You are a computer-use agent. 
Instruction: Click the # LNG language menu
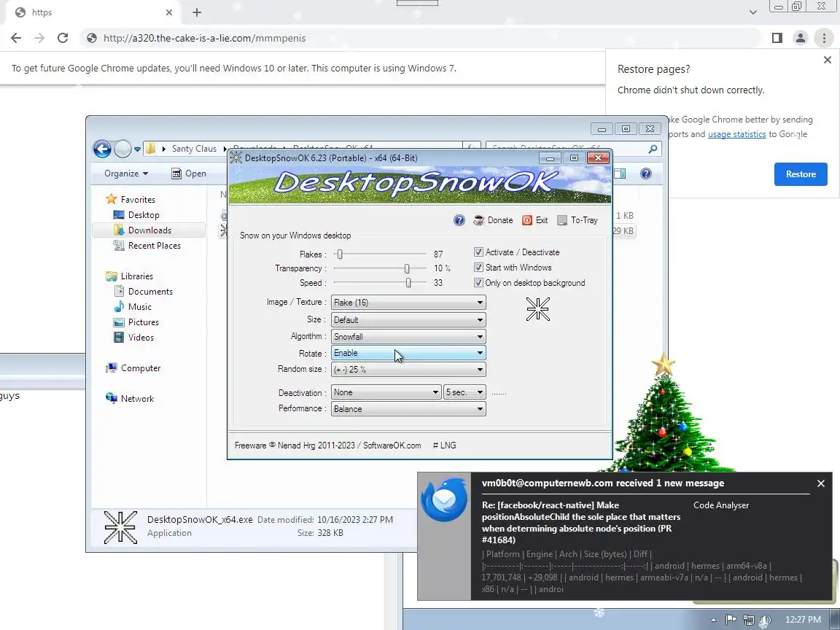[x=444, y=446]
